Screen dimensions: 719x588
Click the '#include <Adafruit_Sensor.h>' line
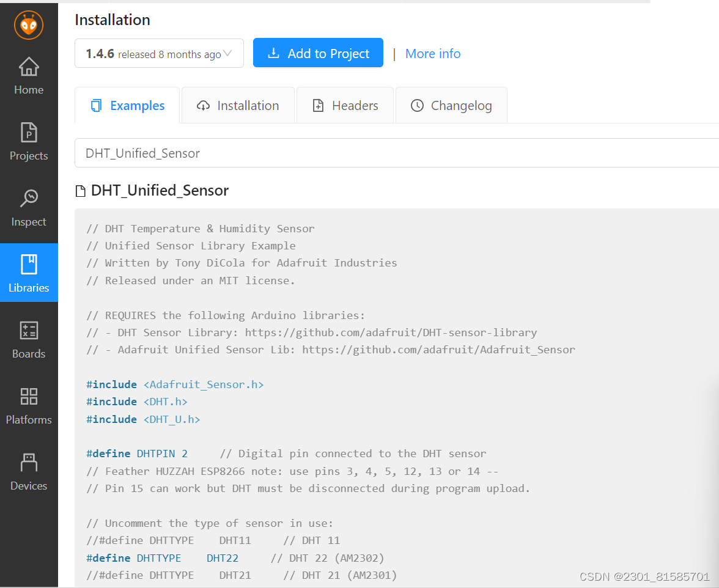[175, 384]
